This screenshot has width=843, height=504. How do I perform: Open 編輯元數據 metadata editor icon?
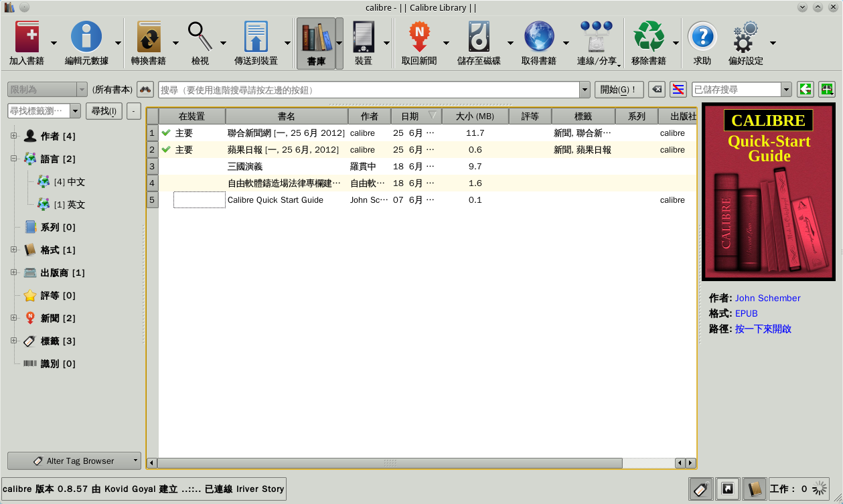coord(86,37)
